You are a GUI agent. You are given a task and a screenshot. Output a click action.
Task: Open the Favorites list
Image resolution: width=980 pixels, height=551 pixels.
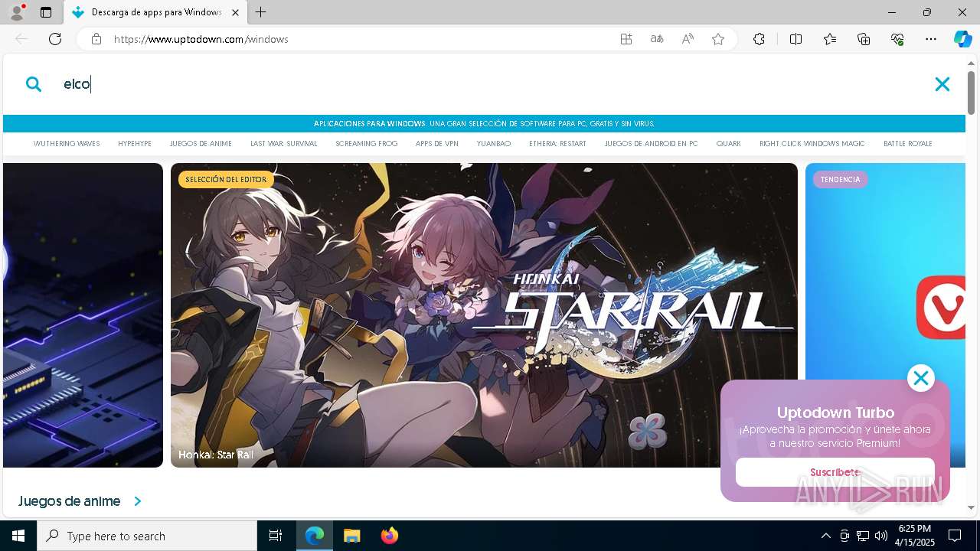[x=830, y=39]
